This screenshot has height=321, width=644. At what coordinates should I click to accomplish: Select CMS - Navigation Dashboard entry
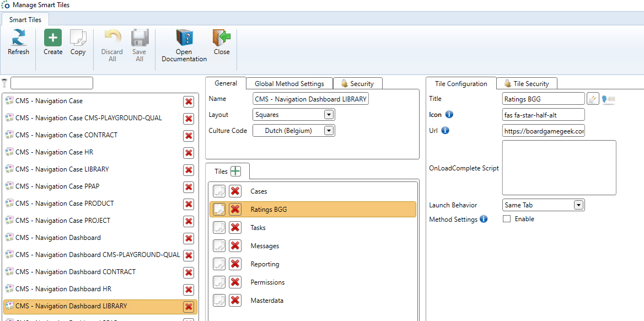point(58,238)
